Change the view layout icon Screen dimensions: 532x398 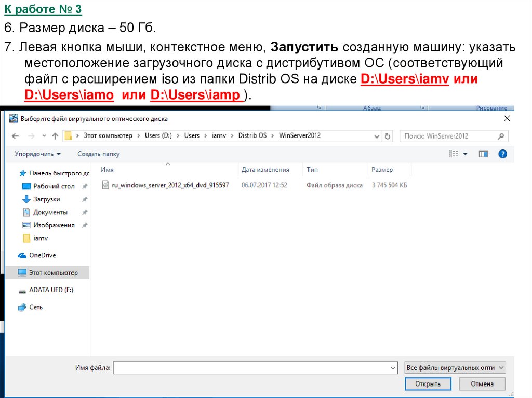(x=454, y=154)
